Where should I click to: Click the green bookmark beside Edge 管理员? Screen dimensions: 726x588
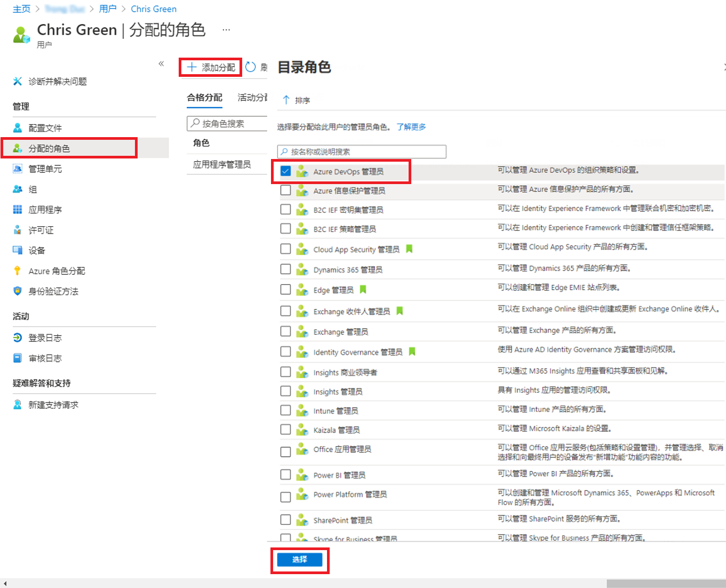tap(363, 289)
